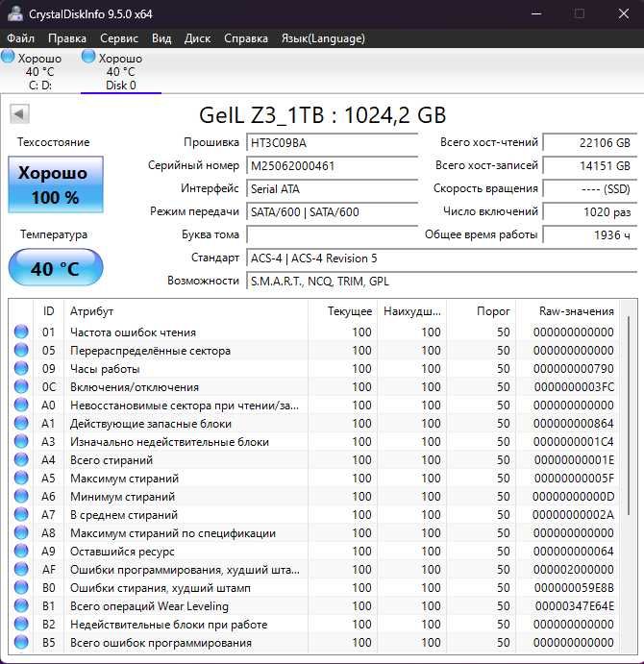This screenshot has height=664, width=644.
Task: Click the Прошивка field HT3C09BA
Action: (x=333, y=143)
